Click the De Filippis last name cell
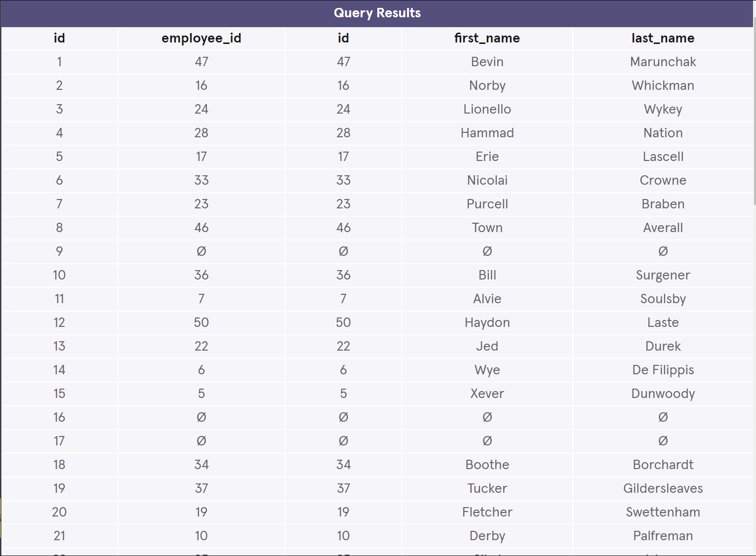 [663, 370]
